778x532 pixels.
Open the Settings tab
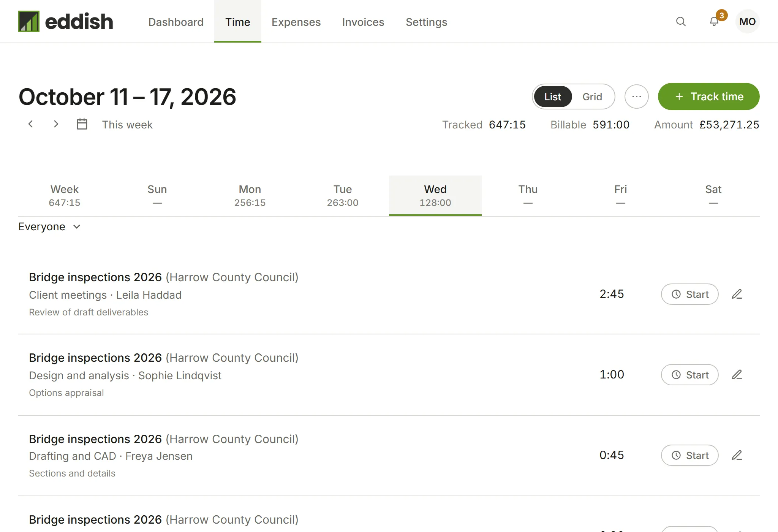pos(426,22)
